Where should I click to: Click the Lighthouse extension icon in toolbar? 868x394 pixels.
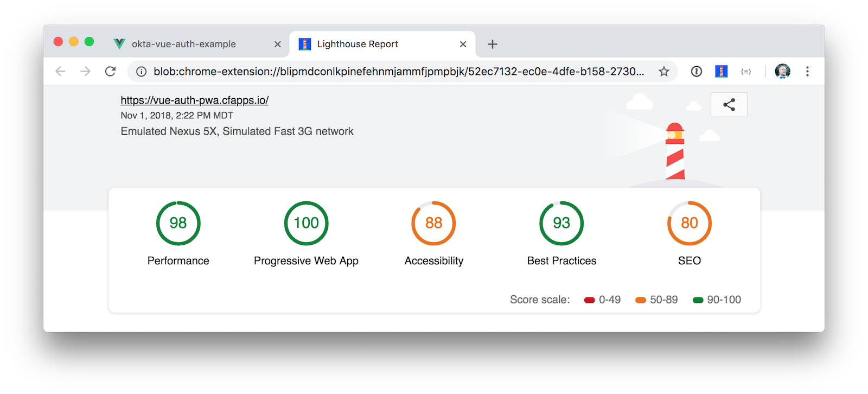click(x=721, y=71)
